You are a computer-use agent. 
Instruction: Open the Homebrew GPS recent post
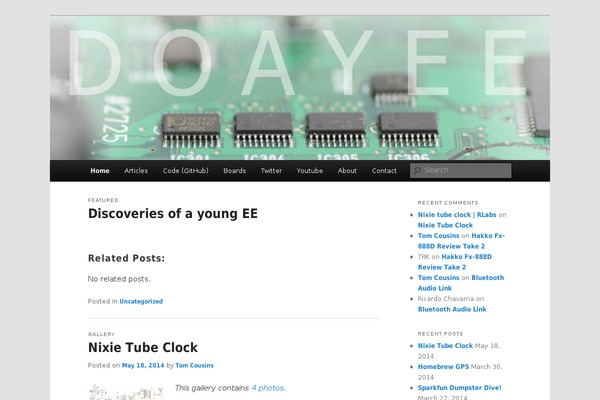443,367
